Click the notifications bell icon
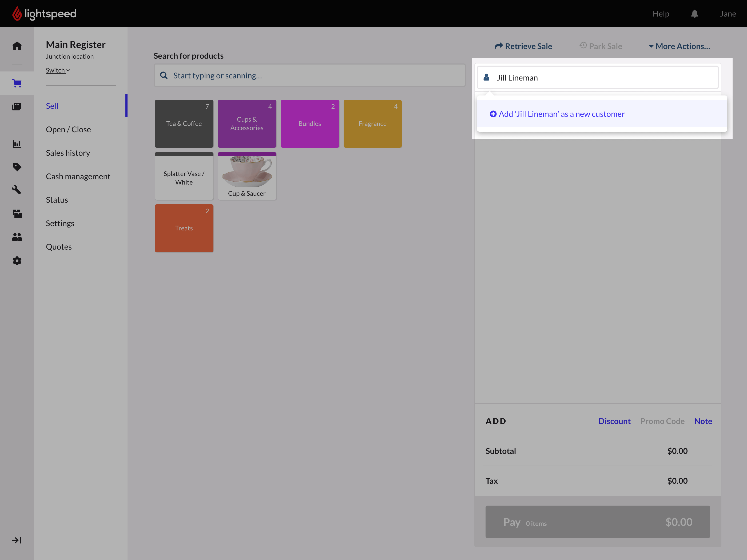The height and width of the screenshot is (560, 747). [694, 14]
